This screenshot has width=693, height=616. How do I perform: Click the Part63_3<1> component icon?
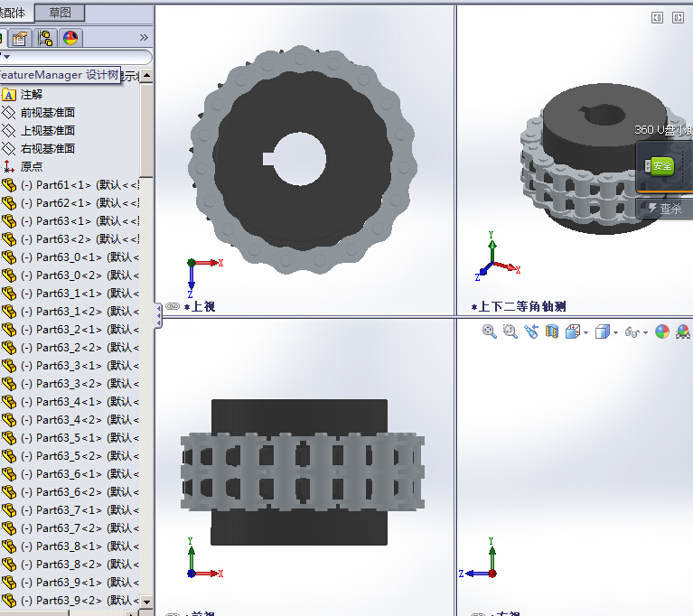click(9, 366)
